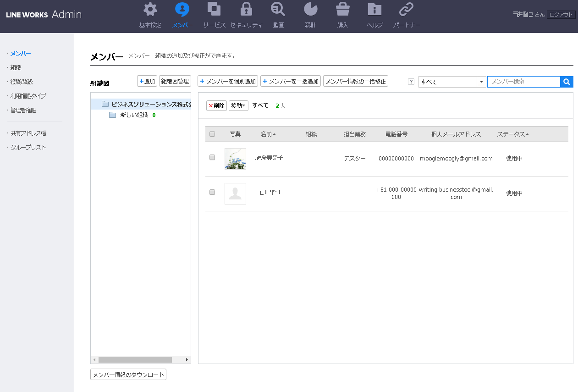The width and height of the screenshot is (578, 392).
Task: Select 役職/職級 in the left sidebar
Action: pos(22,82)
